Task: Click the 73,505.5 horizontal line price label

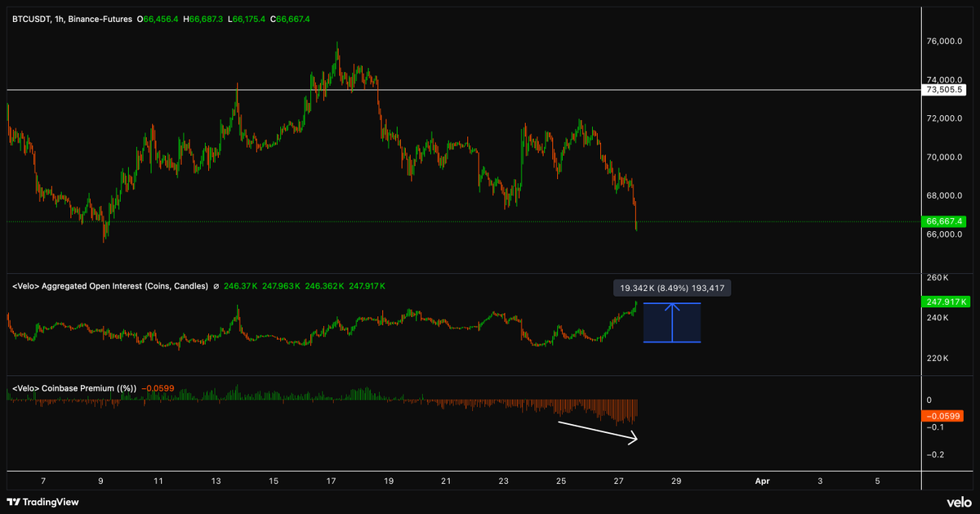Action: [x=944, y=90]
